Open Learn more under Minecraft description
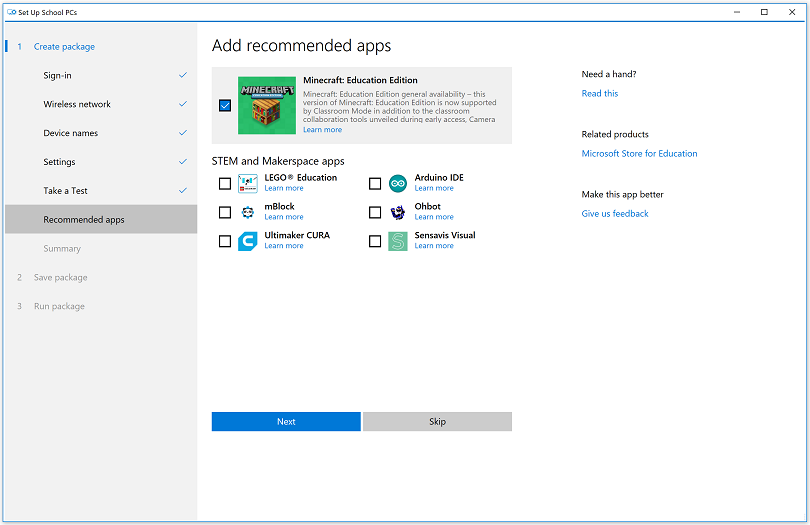Viewport: 810px width, 525px height. click(x=322, y=130)
